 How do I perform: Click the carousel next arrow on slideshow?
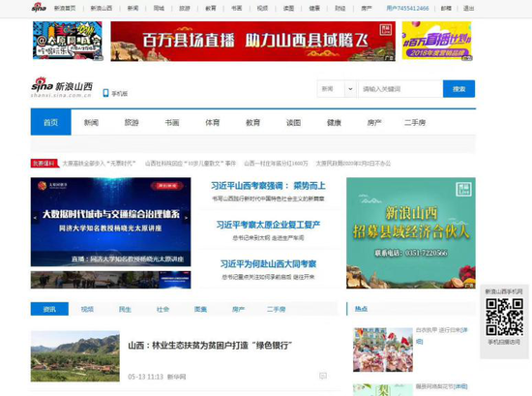tap(187, 217)
